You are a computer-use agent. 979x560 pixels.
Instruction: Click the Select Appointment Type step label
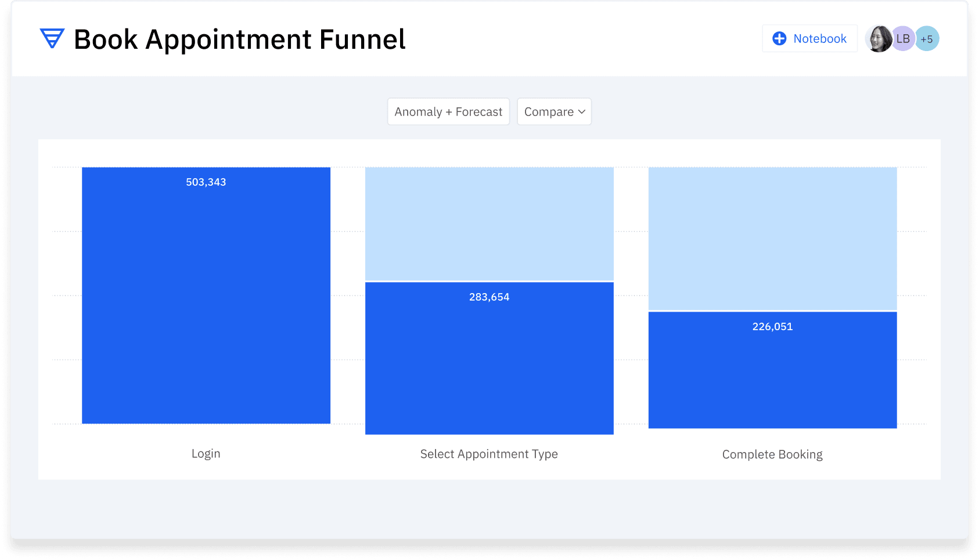point(489,454)
